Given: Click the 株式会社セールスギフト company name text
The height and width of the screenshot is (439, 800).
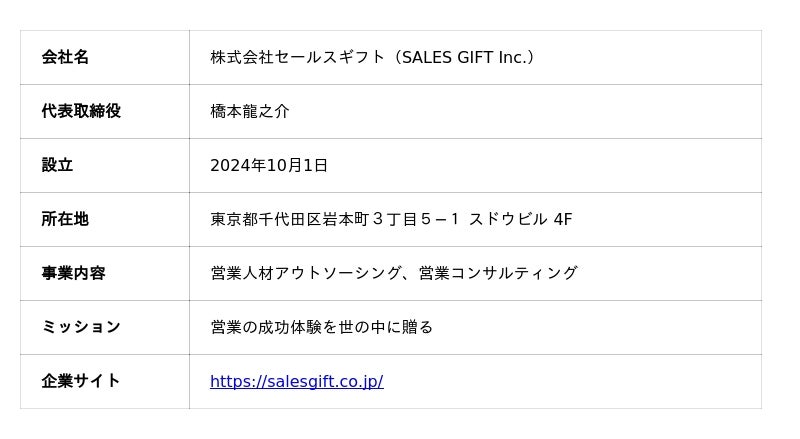Looking at the screenshot, I should point(297,57).
